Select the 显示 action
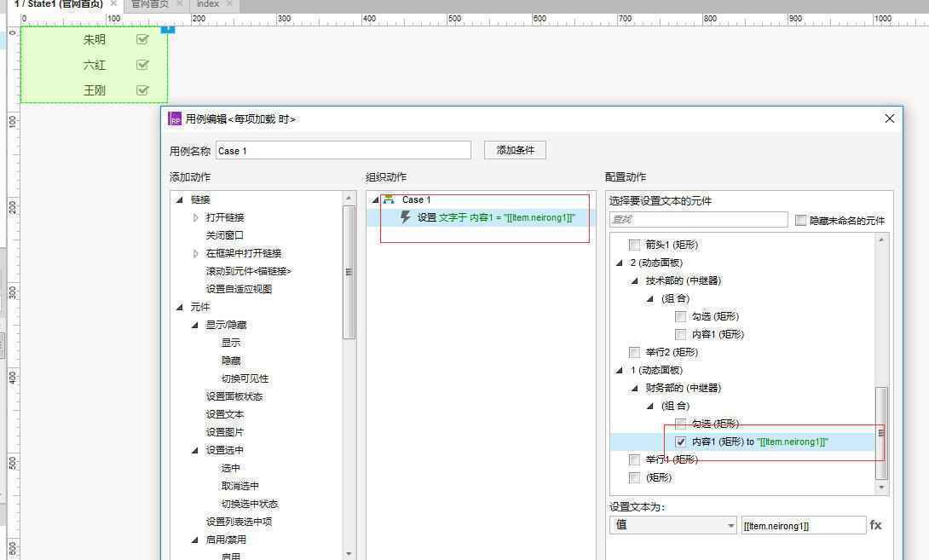This screenshot has height=560, width=929. [230, 343]
